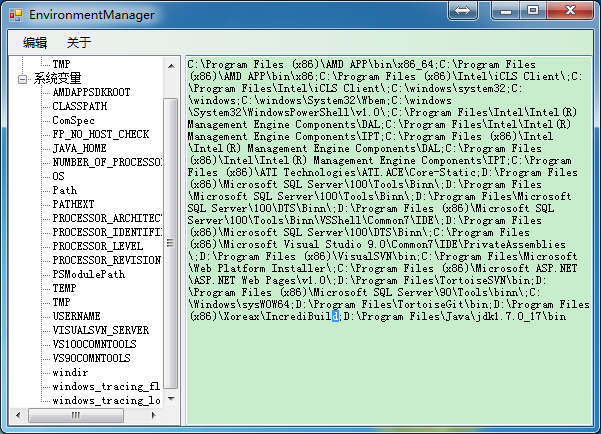Select ComSpec variable
Image resolution: width=601 pixels, height=434 pixels.
point(73,120)
